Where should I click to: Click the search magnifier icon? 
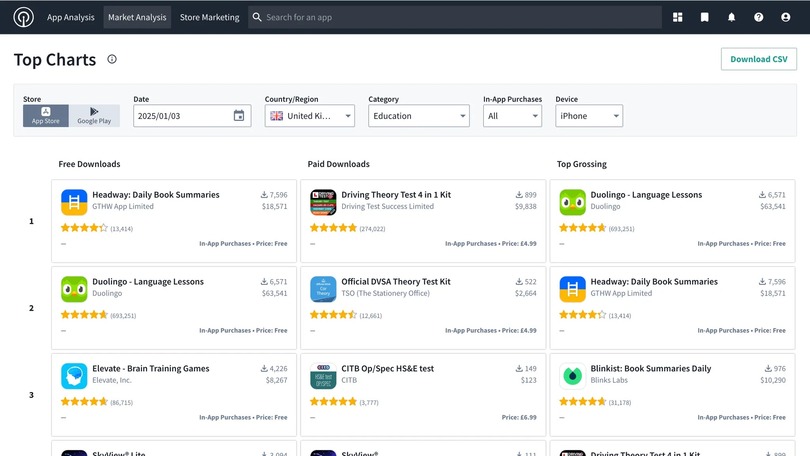[x=257, y=17]
